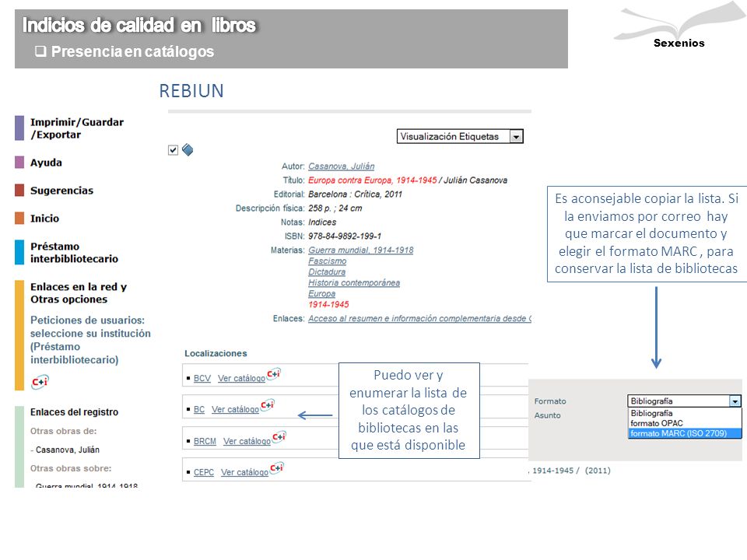Click the red title Europa contra Europa, 1914-1945
The image size is (747, 560).
click(373, 180)
